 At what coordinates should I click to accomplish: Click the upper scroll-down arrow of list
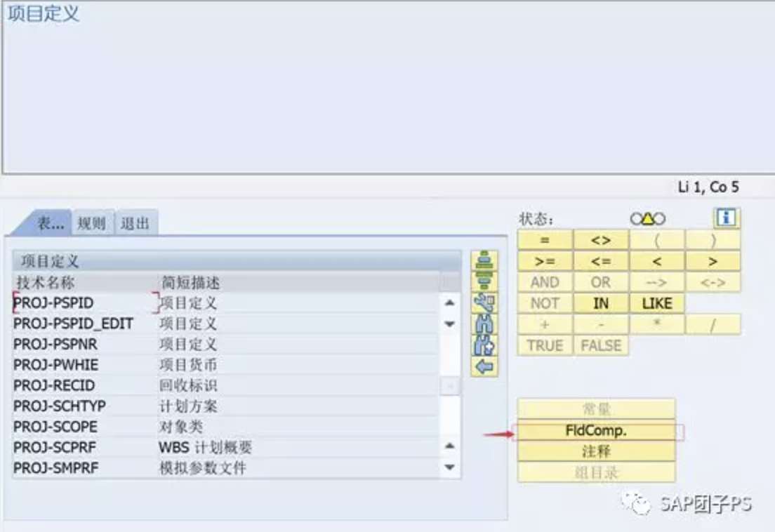pos(450,324)
